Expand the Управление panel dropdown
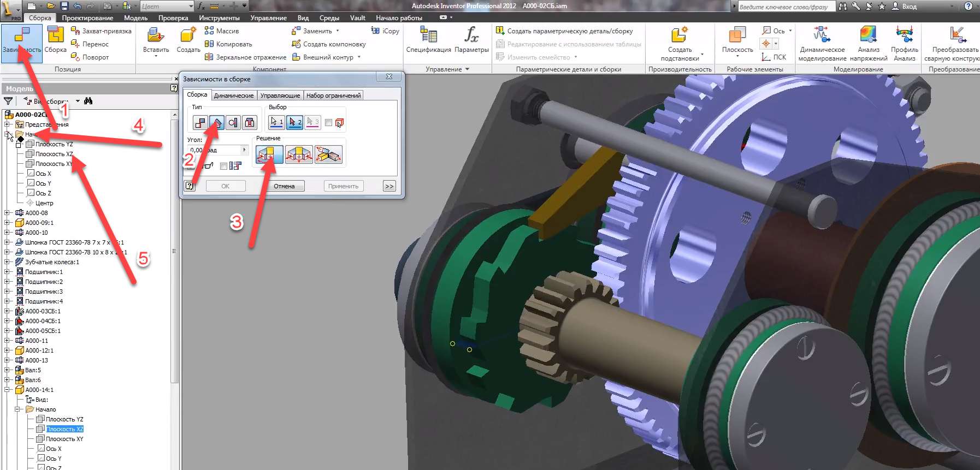The image size is (980, 470). 468,69
